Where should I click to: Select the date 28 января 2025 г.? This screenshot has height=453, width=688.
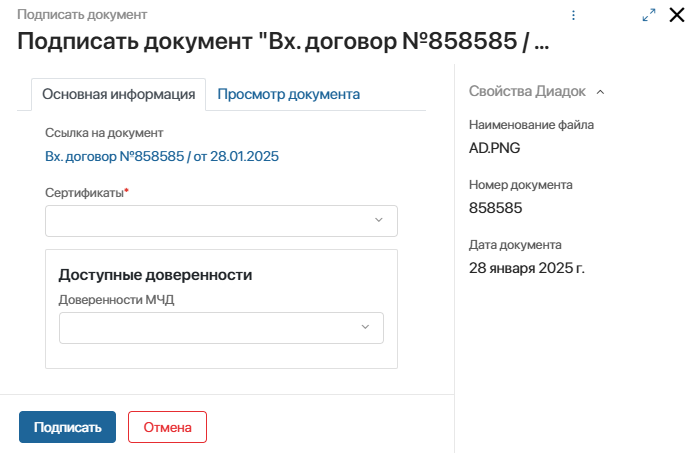[x=526, y=268]
